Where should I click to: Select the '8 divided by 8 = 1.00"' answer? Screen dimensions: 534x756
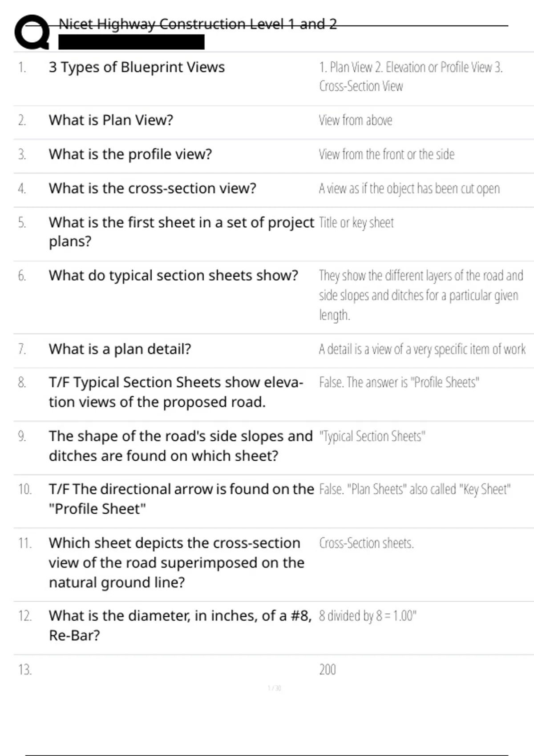[x=368, y=616]
